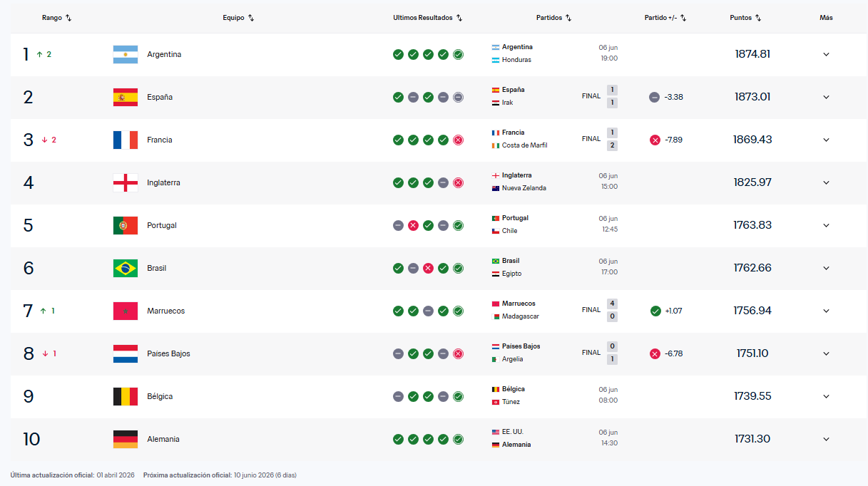Viewport: 868px width, 486px height.
Task: Expand more details for Francia row
Action: tap(826, 140)
